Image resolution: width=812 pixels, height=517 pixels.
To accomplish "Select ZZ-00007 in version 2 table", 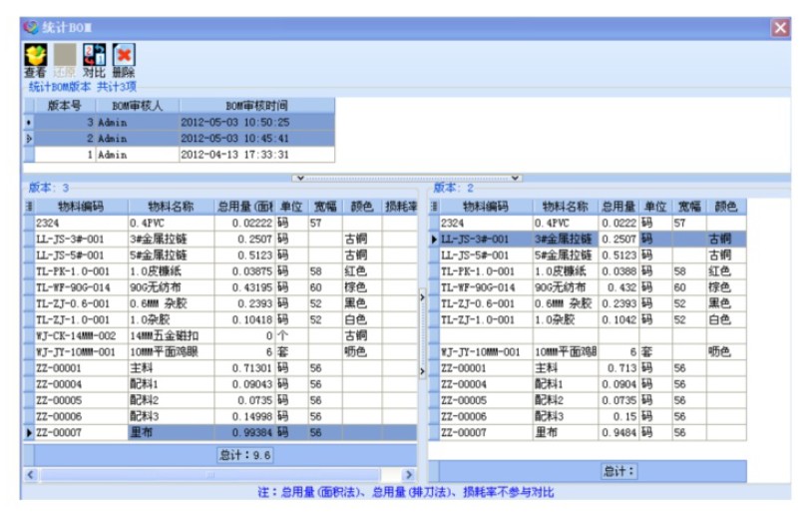I will (486, 432).
